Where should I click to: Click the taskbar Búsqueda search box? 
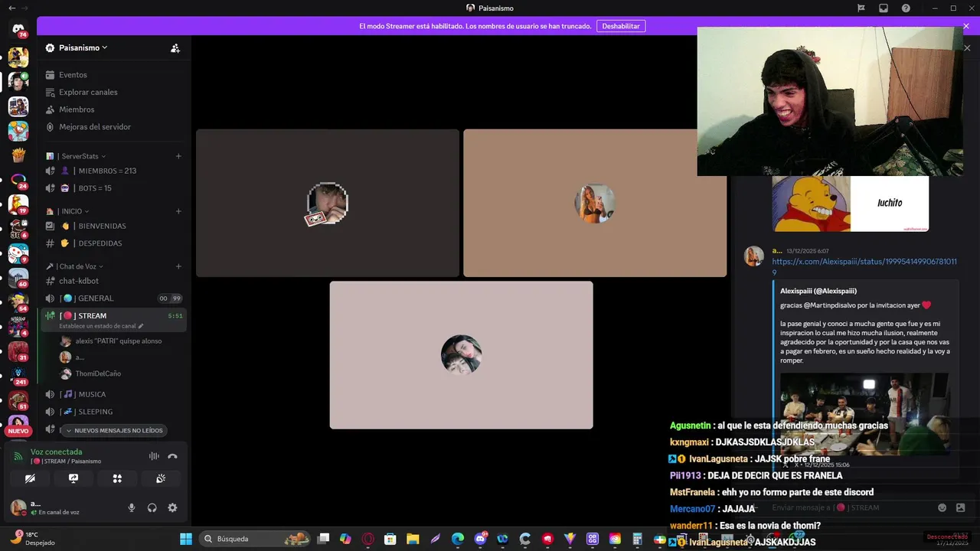click(x=255, y=539)
